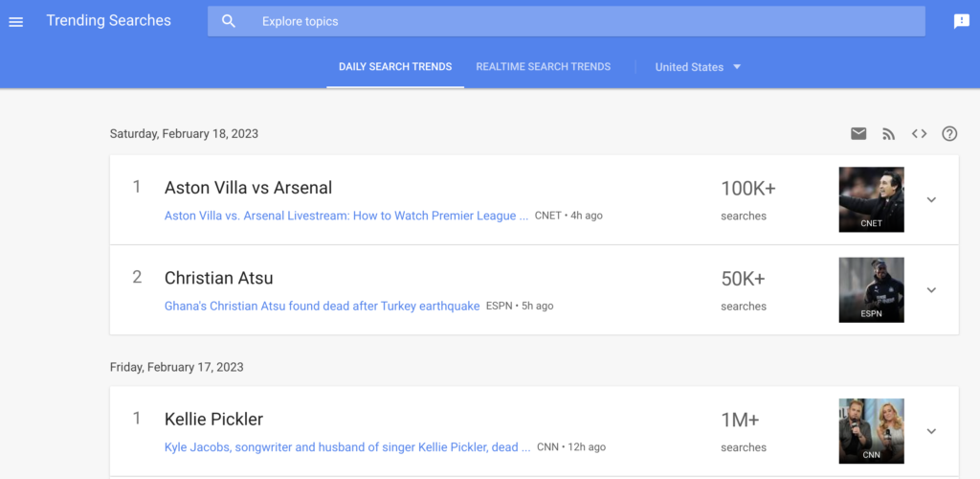Open the Ghana's Christian Atsu found dead article
The image size is (980, 479).
point(322,306)
